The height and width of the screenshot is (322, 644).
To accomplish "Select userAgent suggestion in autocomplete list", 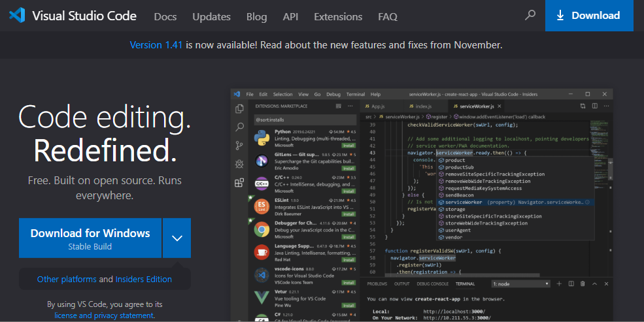I will pyautogui.click(x=515, y=230).
